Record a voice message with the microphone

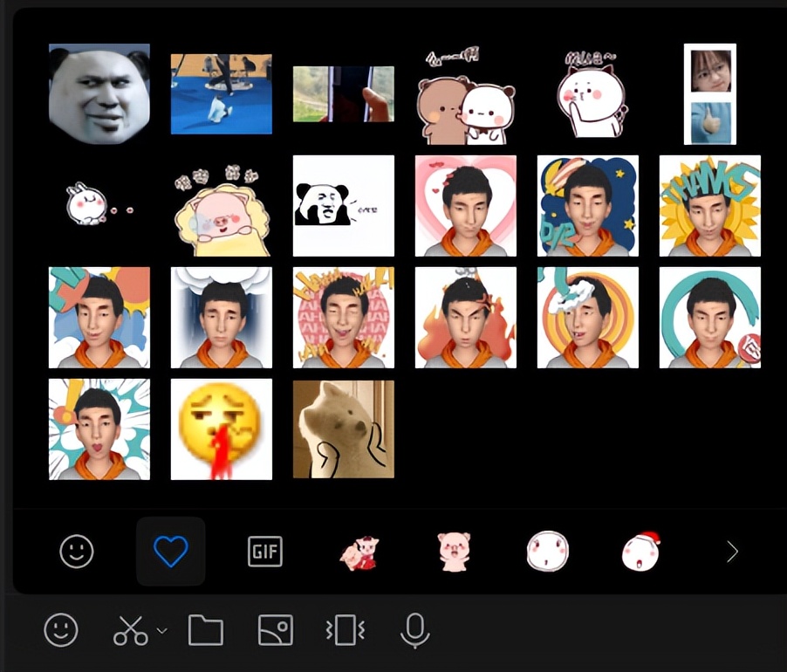click(x=414, y=629)
